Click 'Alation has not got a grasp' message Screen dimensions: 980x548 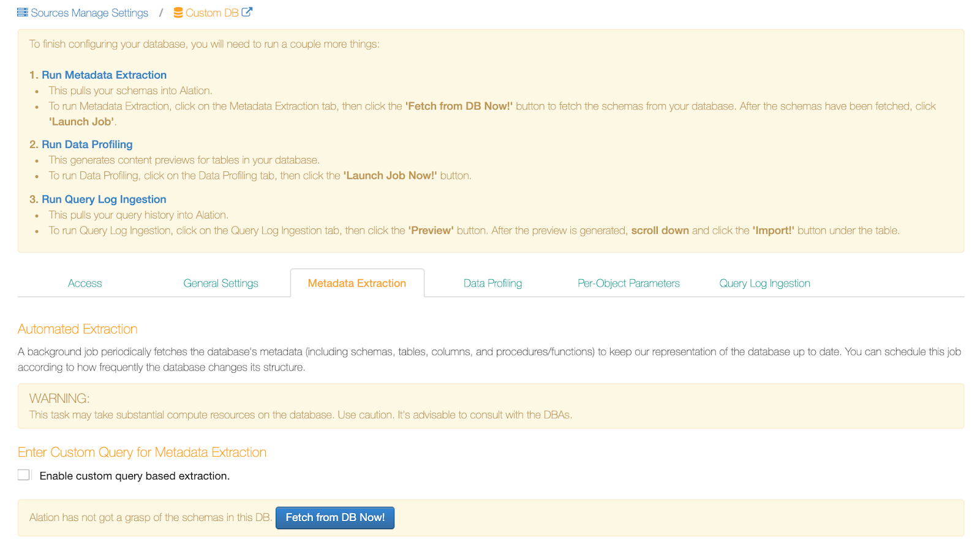coord(151,518)
